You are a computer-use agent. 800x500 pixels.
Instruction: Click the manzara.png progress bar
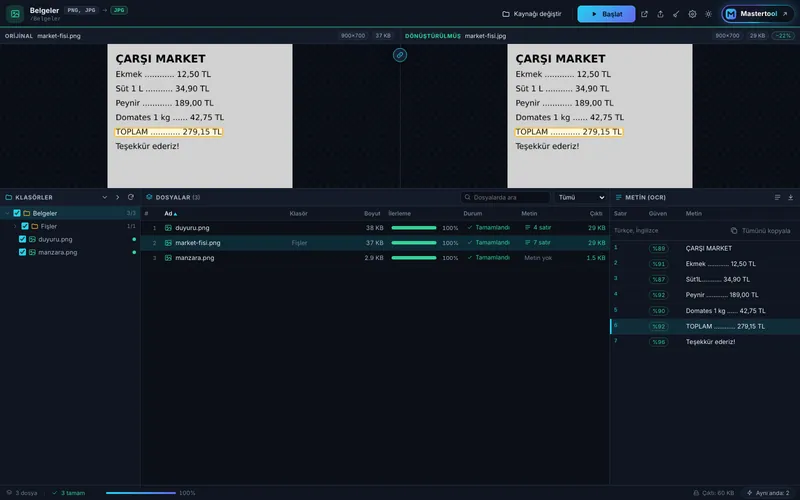(414, 258)
